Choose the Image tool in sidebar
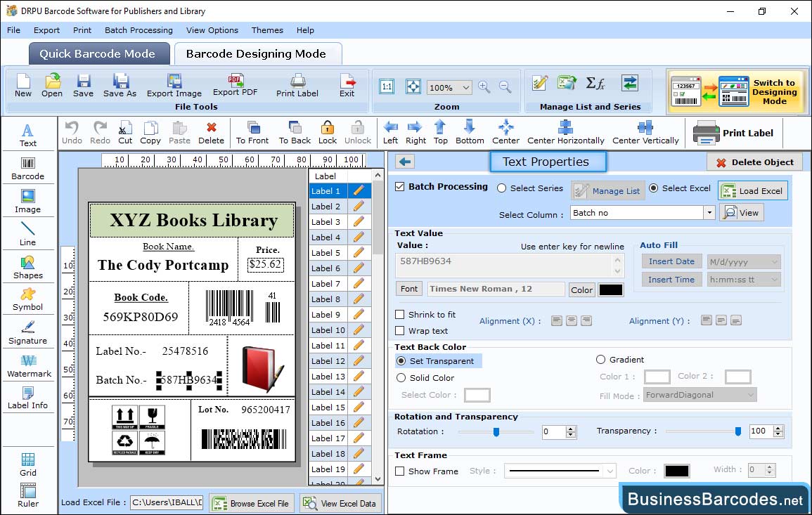This screenshot has height=515, width=812. 28,202
